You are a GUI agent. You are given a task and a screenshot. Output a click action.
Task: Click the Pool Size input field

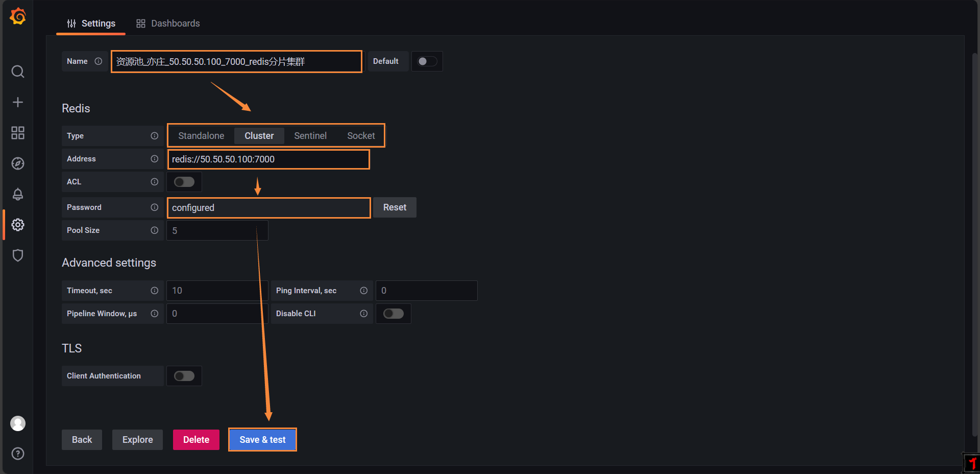click(217, 230)
